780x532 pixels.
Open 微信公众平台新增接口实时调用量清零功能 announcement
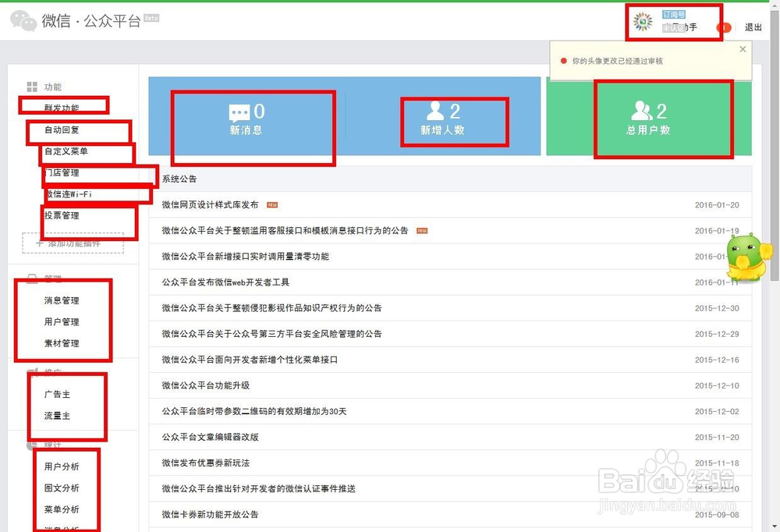point(245,257)
